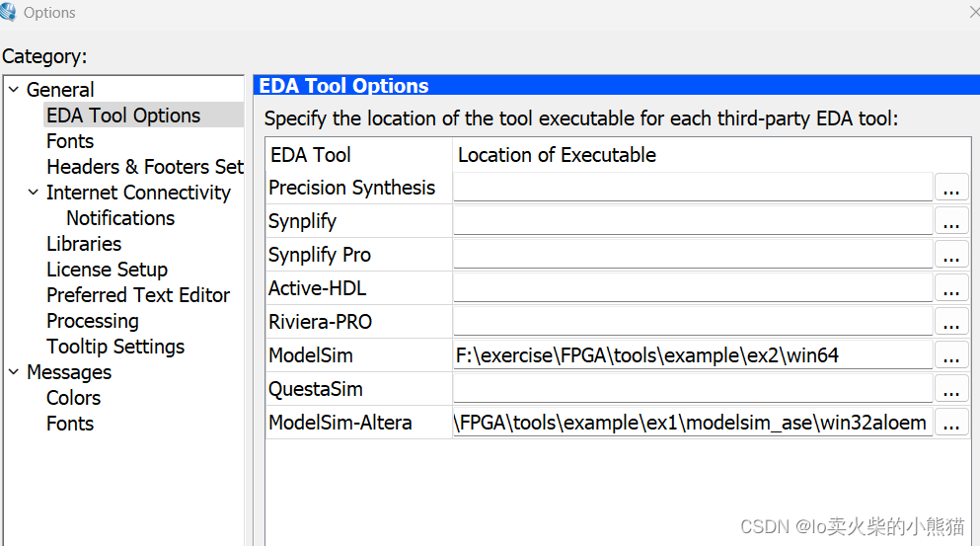
Task: Open the browse dialog for QuestaSim
Action: pyautogui.click(x=951, y=389)
